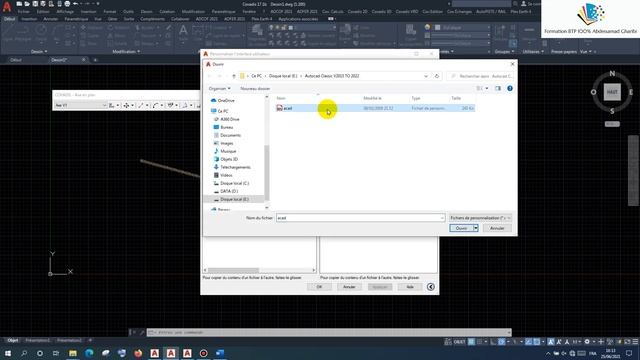640x360 pixels.
Task: Click the Open folder icon in quick access toolbar
Action: point(27,4)
